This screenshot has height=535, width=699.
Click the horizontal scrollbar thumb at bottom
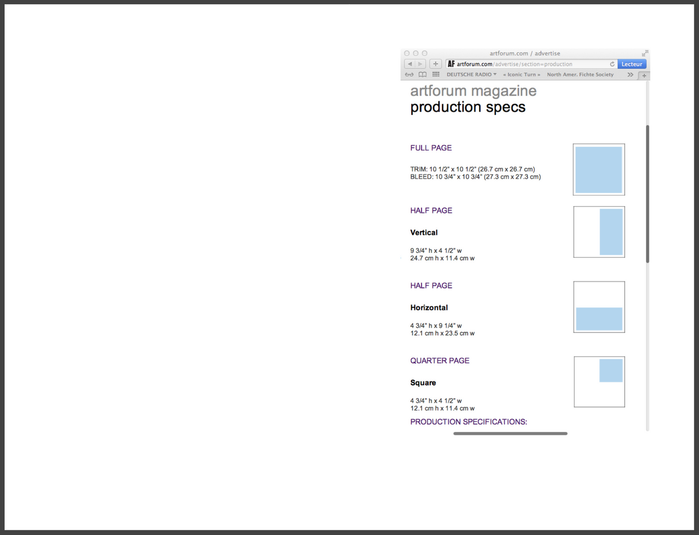pos(510,433)
